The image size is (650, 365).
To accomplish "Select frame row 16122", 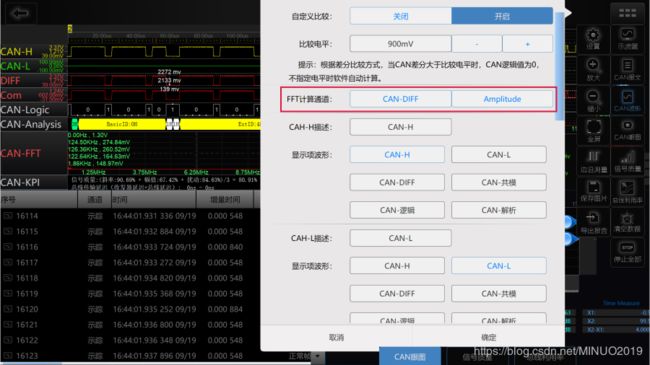I will pos(129,340).
